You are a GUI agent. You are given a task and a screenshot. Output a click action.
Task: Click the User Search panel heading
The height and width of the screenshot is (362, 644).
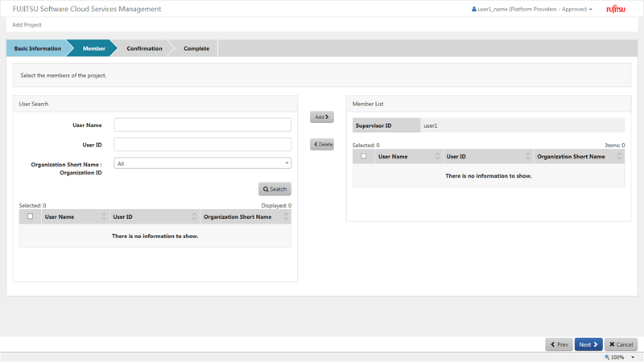34,104
